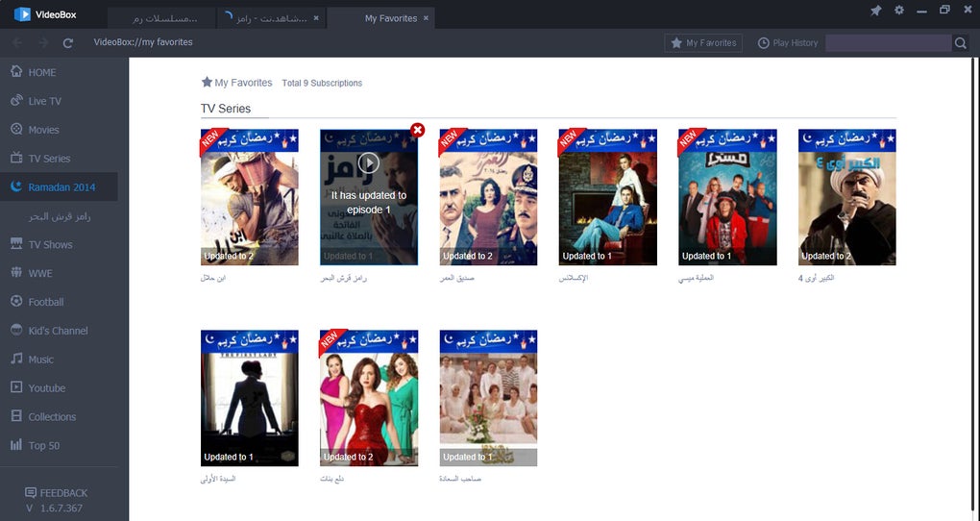980x521 pixels.
Task: Close the My Favorites tab
Action: click(x=427, y=18)
